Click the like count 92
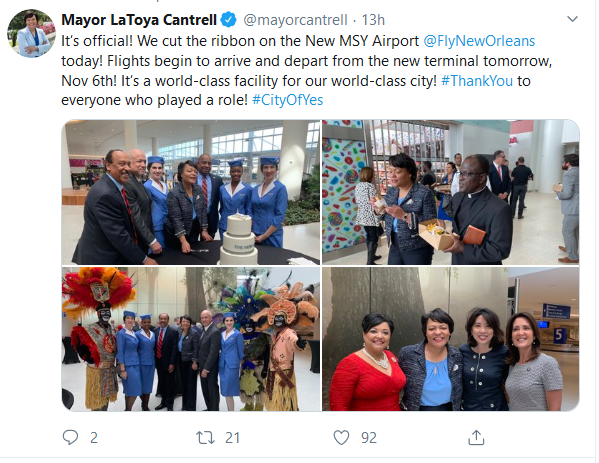599x463 pixels. (369, 438)
